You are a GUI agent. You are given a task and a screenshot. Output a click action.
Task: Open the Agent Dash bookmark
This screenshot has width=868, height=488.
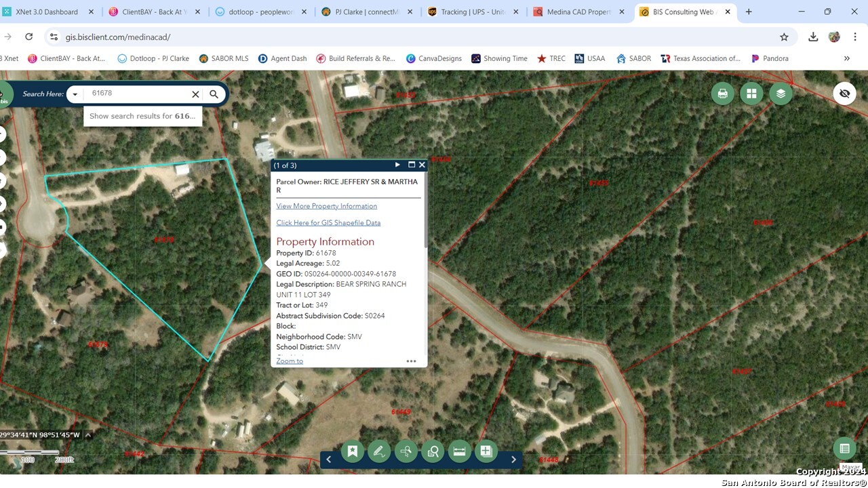coord(282,58)
